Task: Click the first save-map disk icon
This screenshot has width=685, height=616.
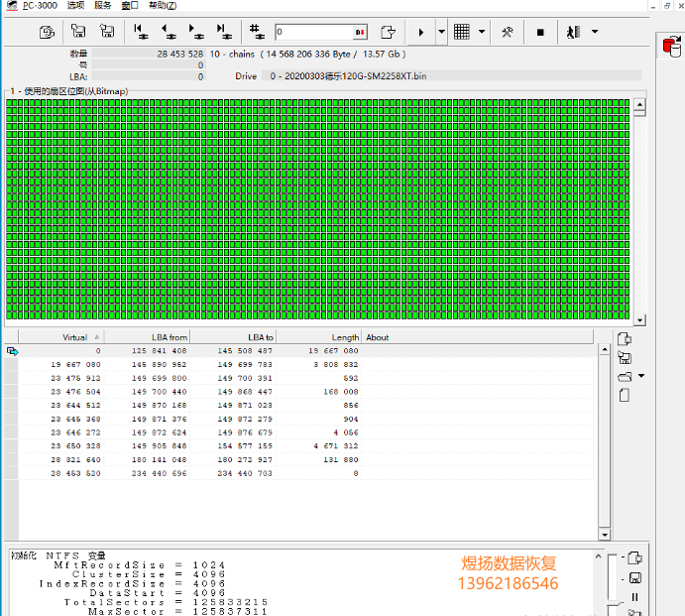Action: [x=78, y=32]
